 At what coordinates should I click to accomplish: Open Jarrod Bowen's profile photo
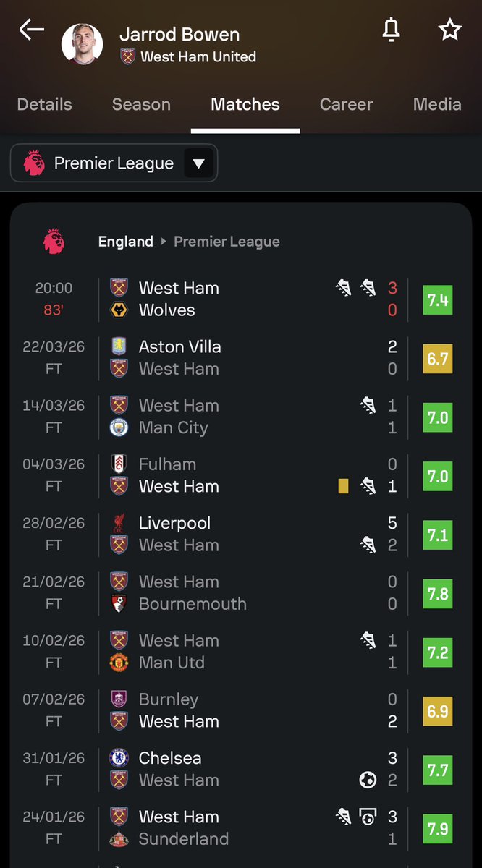[82, 45]
